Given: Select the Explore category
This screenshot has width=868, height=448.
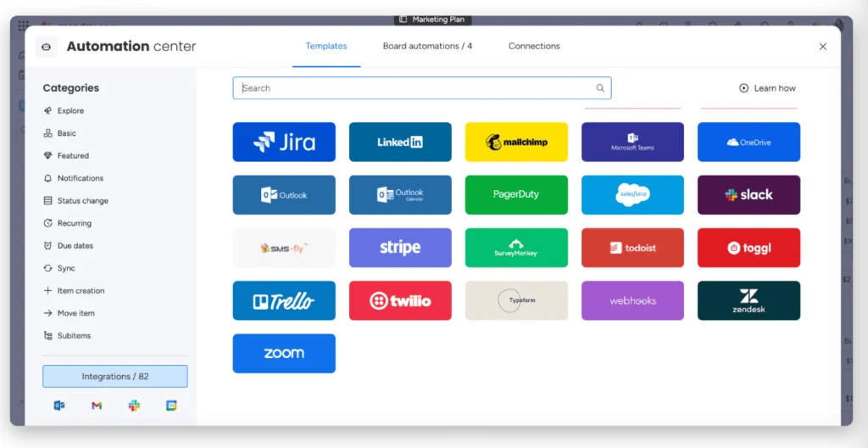Looking at the screenshot, I should click(64, 111).
